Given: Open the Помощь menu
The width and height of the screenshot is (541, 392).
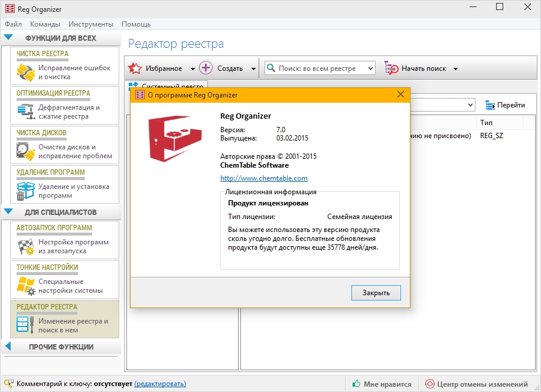Looking at the screenshot, I should pos(136,24).
